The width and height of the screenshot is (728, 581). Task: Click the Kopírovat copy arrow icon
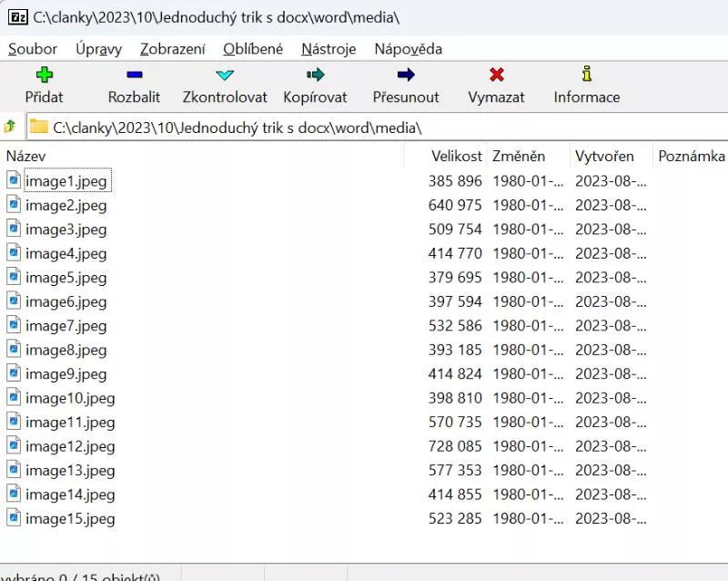(x=316, y=76)
